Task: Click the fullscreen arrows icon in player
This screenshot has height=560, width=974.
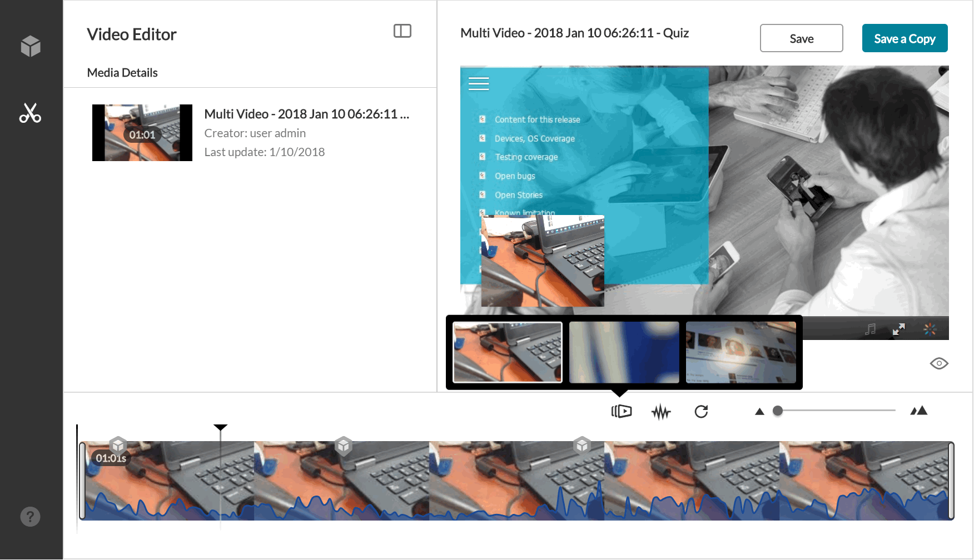Action: [x=899, y=329]
